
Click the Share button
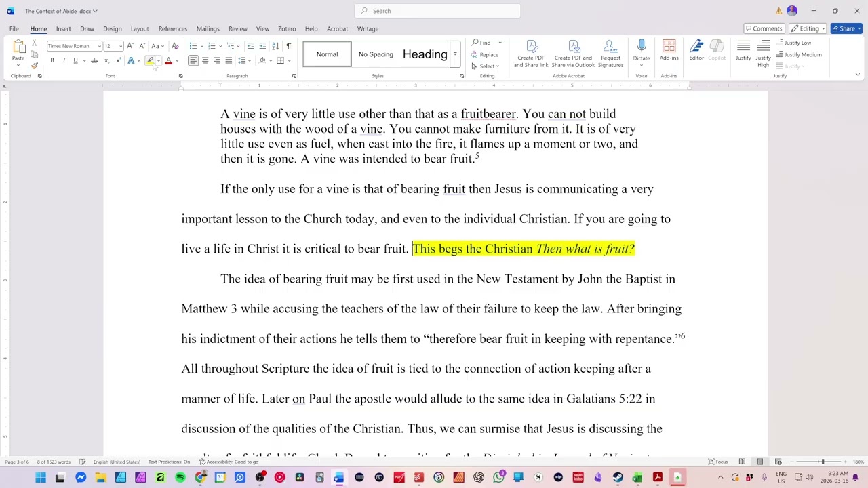click(846, 28)
